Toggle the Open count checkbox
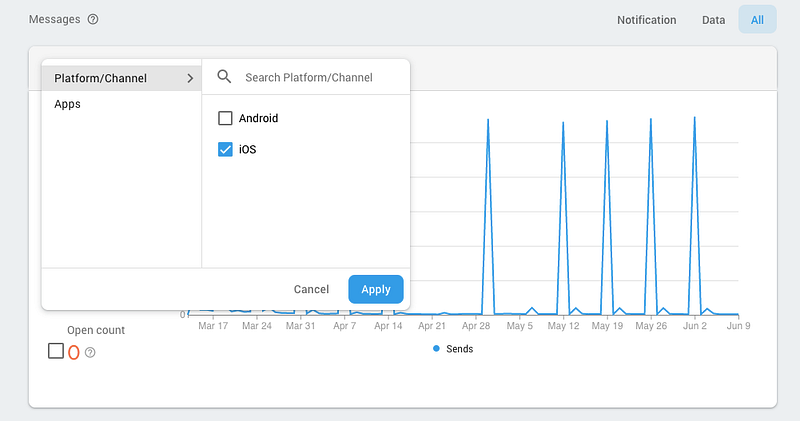Screen dimensions: 800x421 [56, 351]
